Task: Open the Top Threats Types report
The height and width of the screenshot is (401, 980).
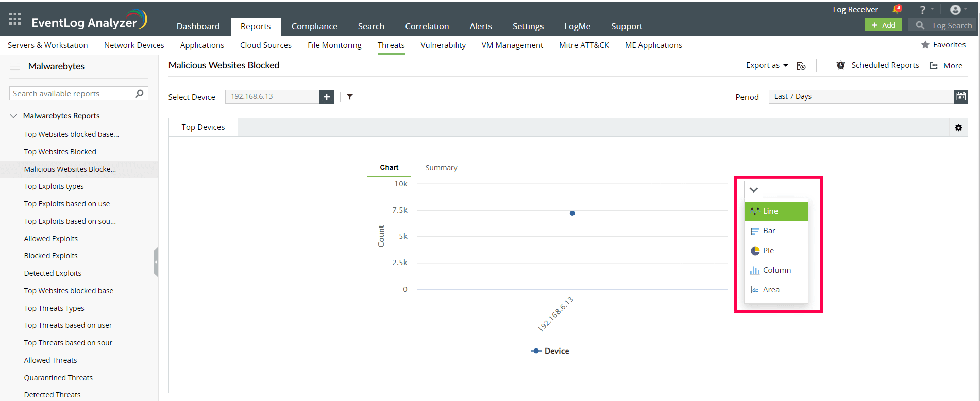Action: tap(54, 308)
